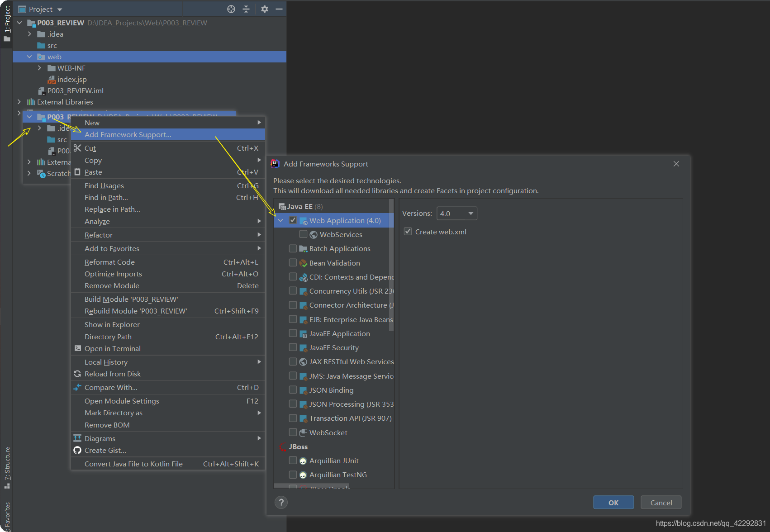Click the help question mark button
Viewport: 770px width, 532px height.
pos(281,502)
